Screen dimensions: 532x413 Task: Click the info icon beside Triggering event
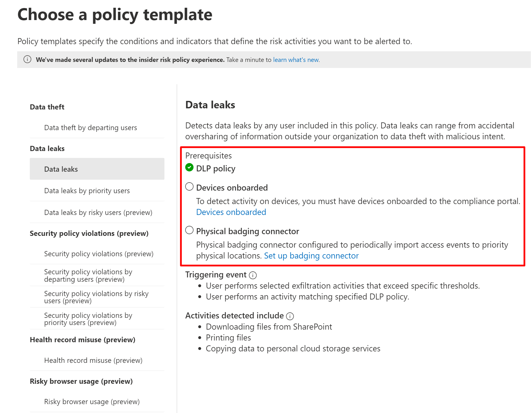pyautogui.click(x=253, y=275)
